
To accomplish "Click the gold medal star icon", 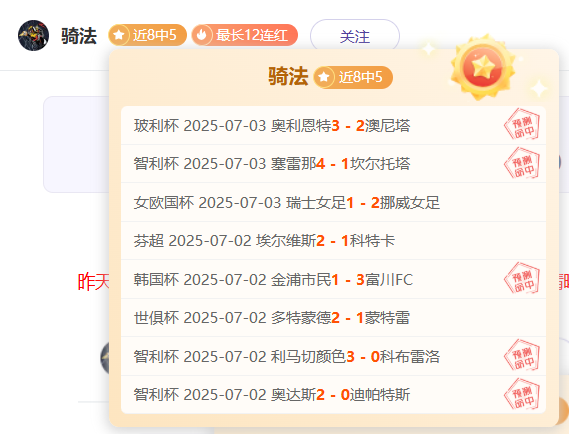I will point(483,67).
